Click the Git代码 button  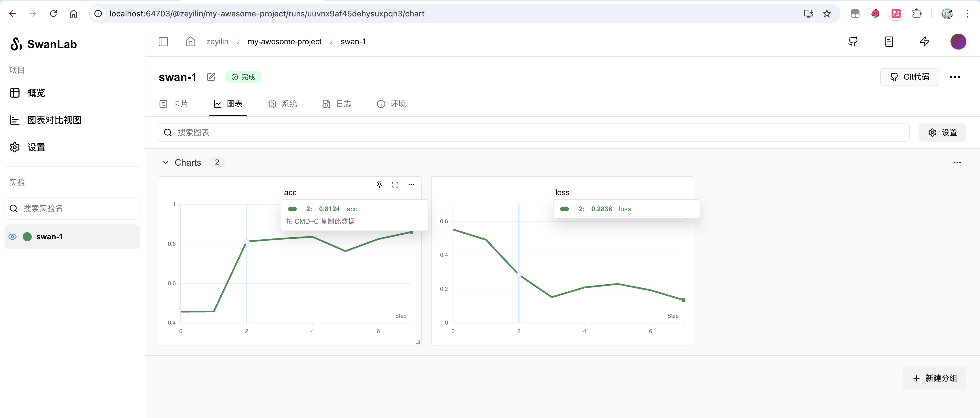click(x=909, y=77)
